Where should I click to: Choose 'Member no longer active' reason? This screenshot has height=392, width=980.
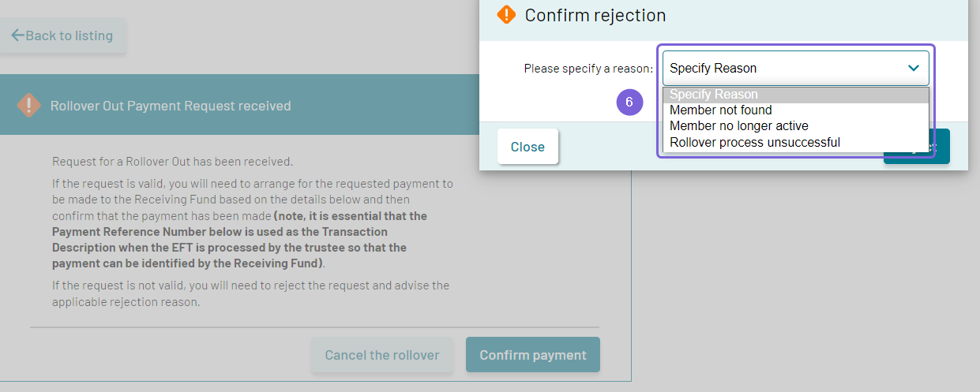[x=796, y=126]
